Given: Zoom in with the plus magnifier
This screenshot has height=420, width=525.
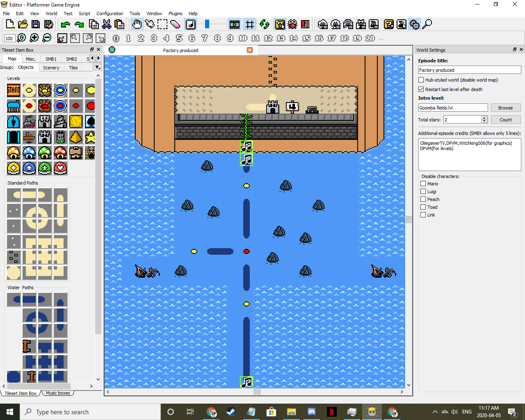Looking at the screenshot, I should point(34,38).
